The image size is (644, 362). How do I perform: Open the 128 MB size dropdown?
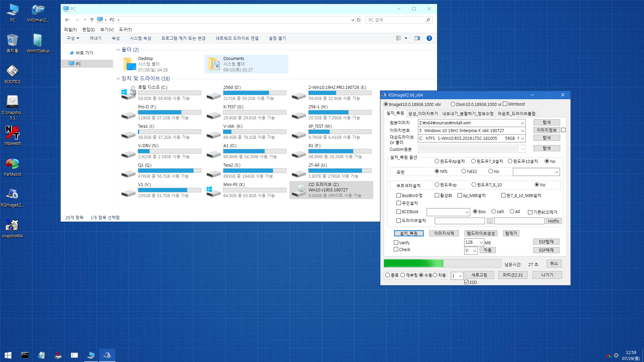481,242
